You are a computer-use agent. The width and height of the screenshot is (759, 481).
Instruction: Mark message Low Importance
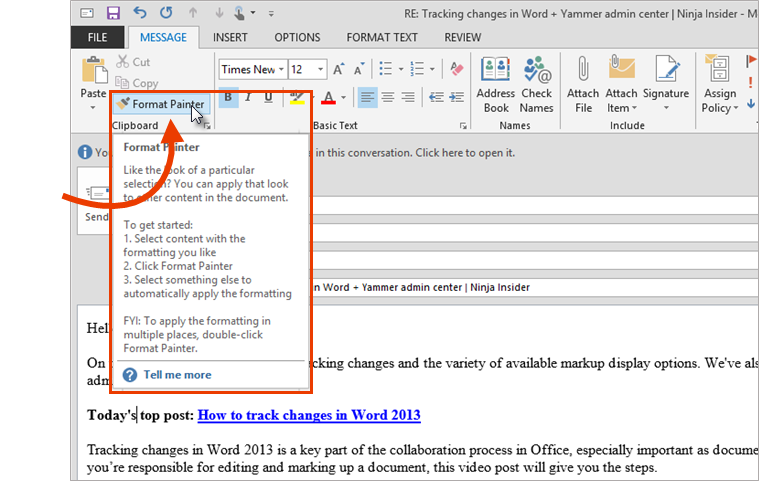coord(751,103)
